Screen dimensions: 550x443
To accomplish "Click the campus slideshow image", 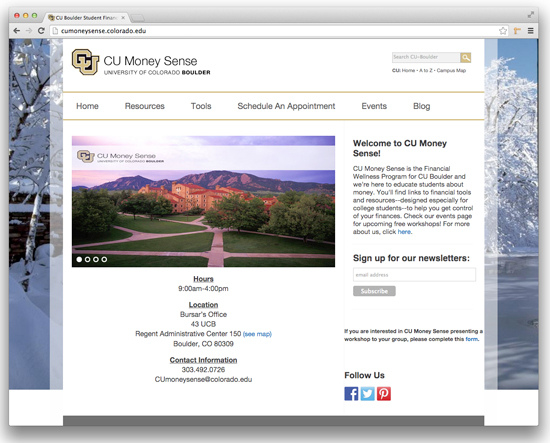I will click(x=203, y=201).
